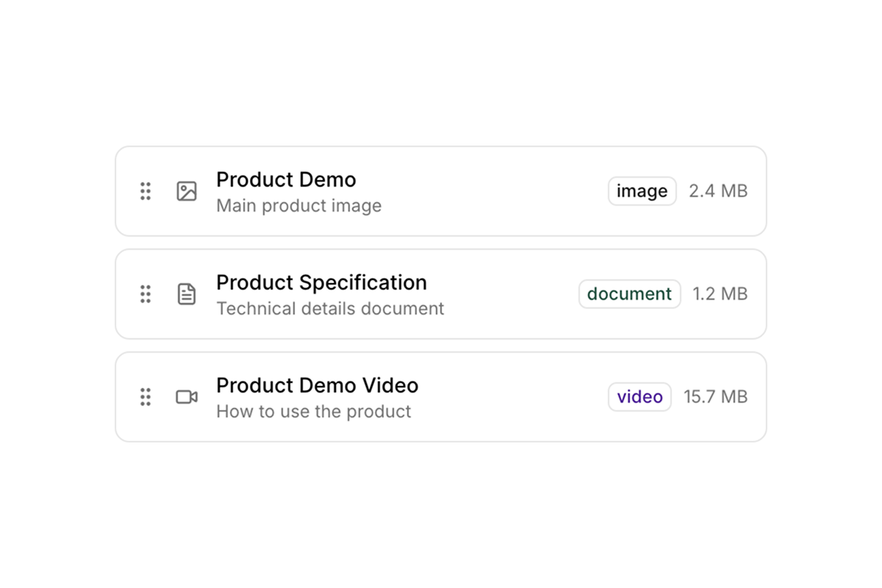The width and height of the screenshot is (882, 588).
Task: Click the picture icon beside Product Demo
Action: click(x=187, y=191)
